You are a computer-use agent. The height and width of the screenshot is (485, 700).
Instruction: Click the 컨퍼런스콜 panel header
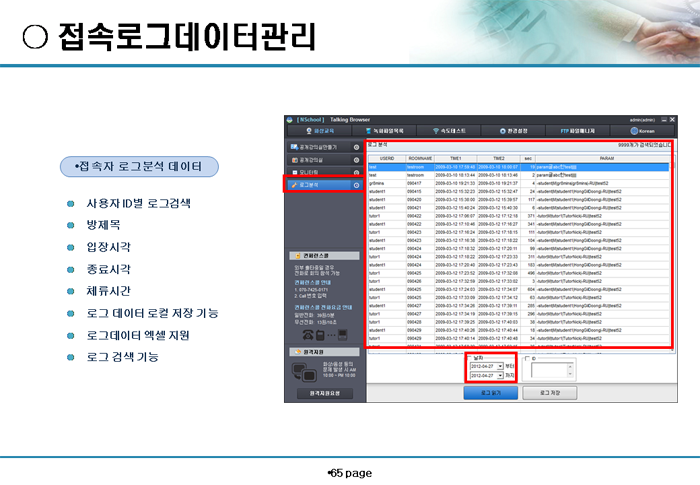click(x=325, y=256)
